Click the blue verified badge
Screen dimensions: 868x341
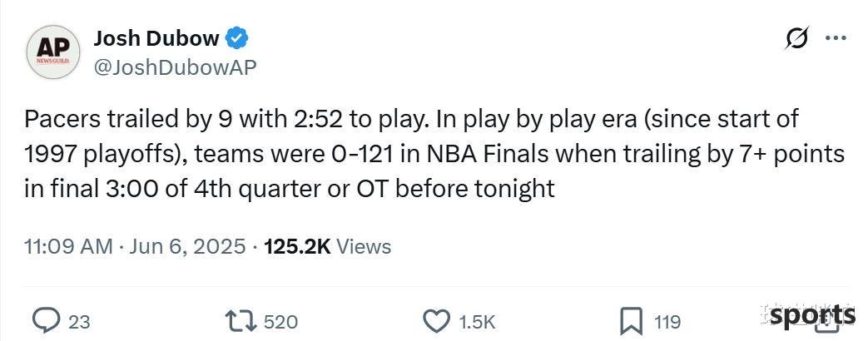[236, 39]
